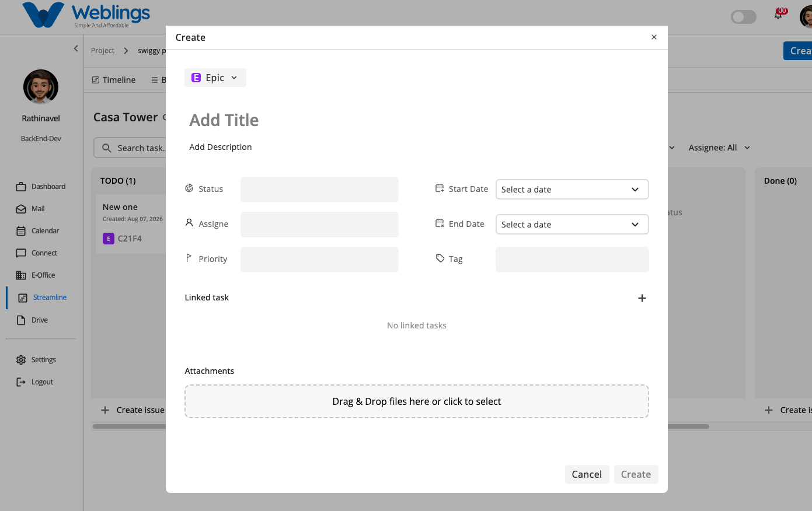Image resolution: width=812 pixels, height=511 pixels.
Task: Open the Epic issue type dropdown
Action: point(215,78)
